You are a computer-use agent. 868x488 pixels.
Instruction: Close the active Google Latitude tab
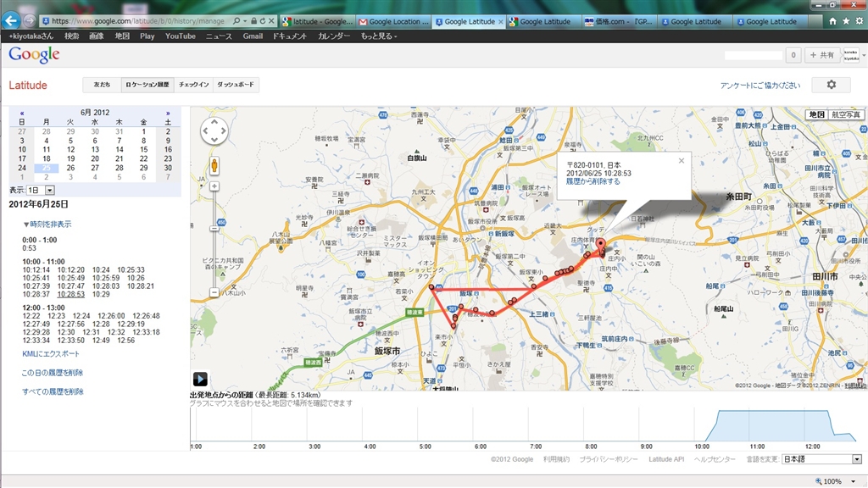(x=500, y=21)
